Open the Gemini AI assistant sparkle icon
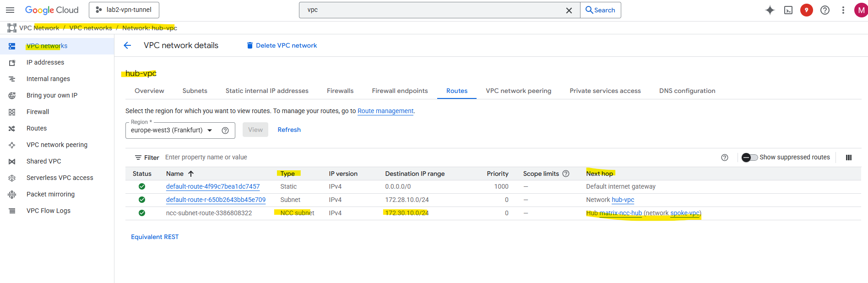Screen dimensions: 868x283 pos(770,10)
